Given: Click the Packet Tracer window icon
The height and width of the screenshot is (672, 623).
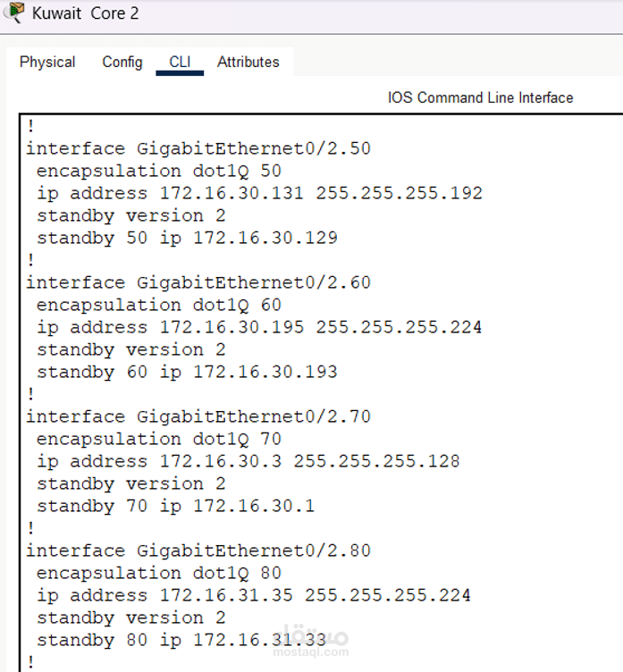Looking at the screenshot, I should (x=13, y=13).
